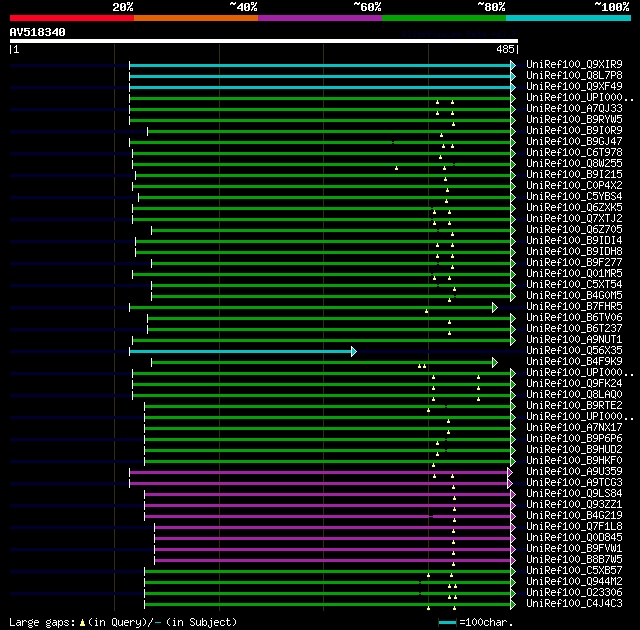Click the UniRef100_B9RTE2 label
The height and width of the screenshot is (630, 640).
click(x=574, y=406)
